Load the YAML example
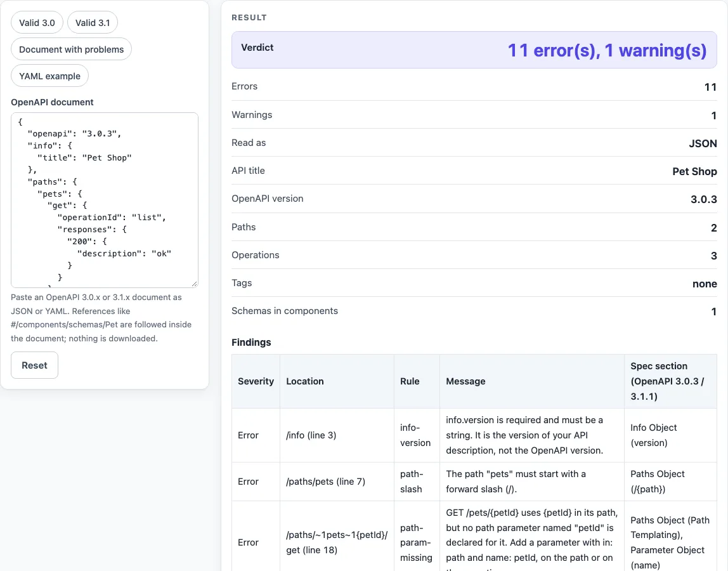This screenshot has height=571, width=728. 49,75
